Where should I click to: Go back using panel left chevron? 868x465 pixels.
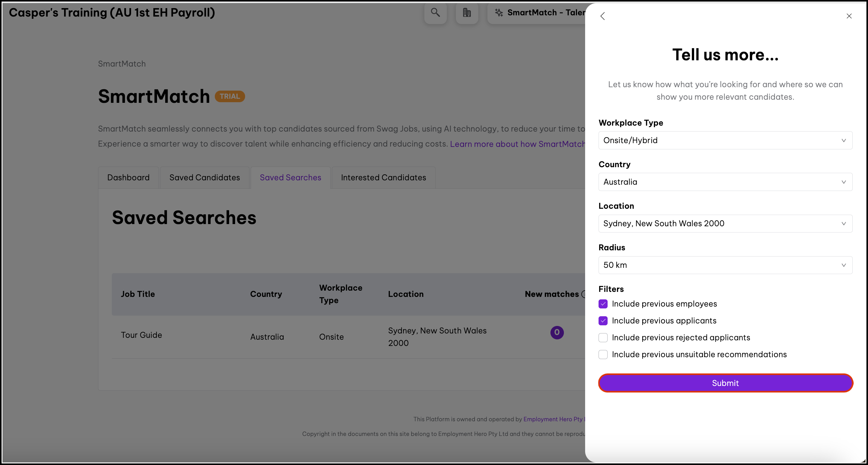pyautogui.click(x=603, y=16)
